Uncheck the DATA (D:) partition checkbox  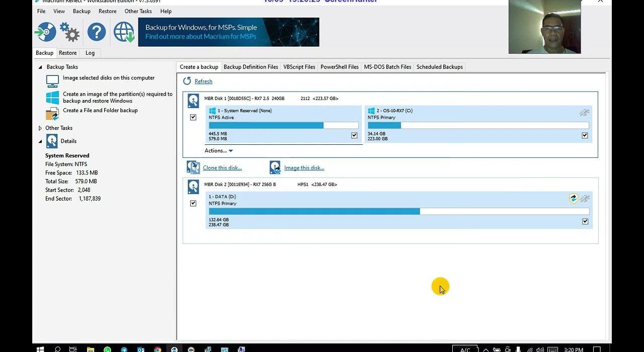585,221
